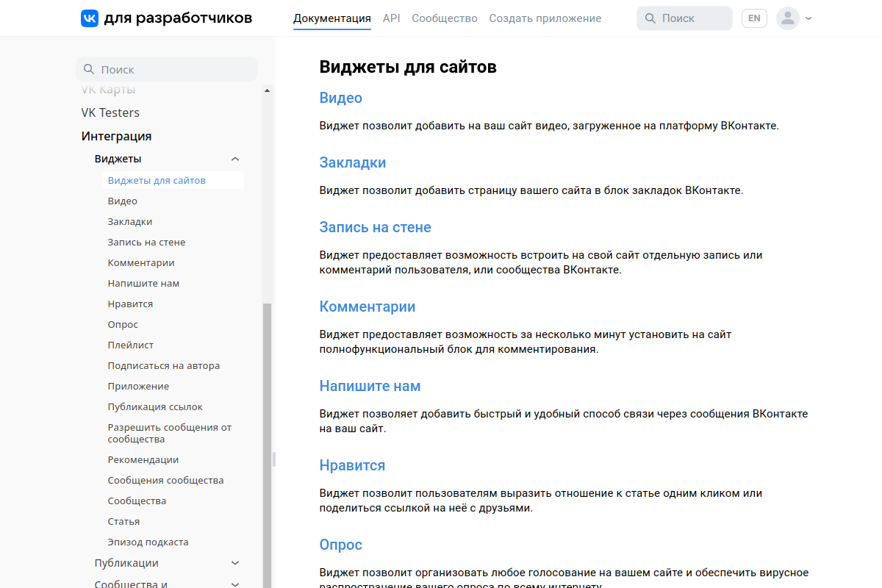The width and height of the screenshot is (882, 588).
Task: Open the Комментарии heading link
Action: tap(367, 306)
